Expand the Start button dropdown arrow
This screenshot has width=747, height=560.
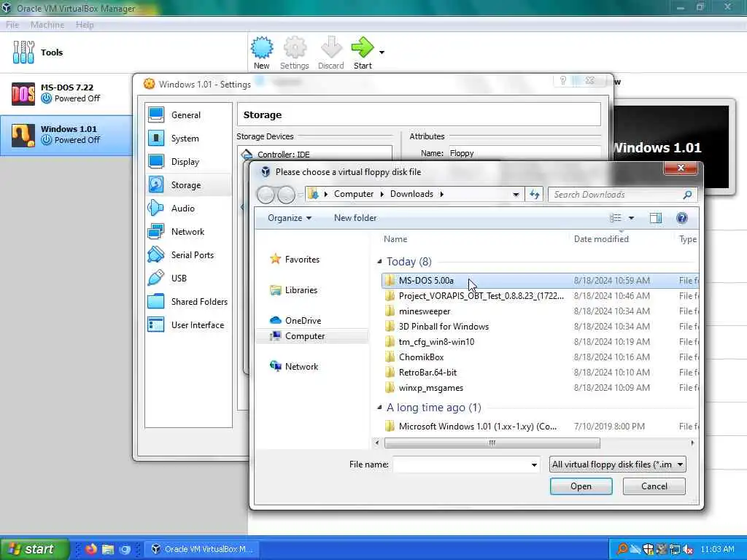coord(382,52)
